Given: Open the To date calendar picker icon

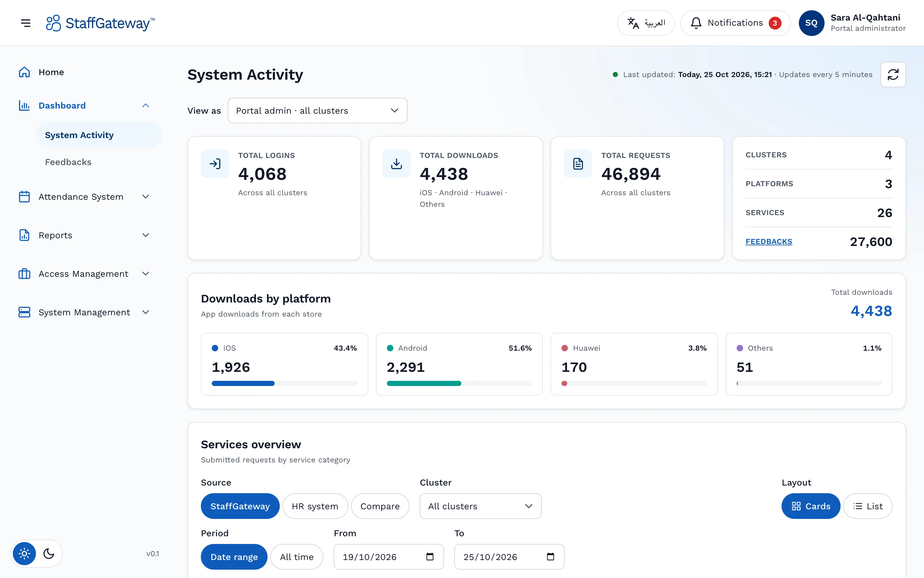Looking at the screenshot, I should pos(551,556).
